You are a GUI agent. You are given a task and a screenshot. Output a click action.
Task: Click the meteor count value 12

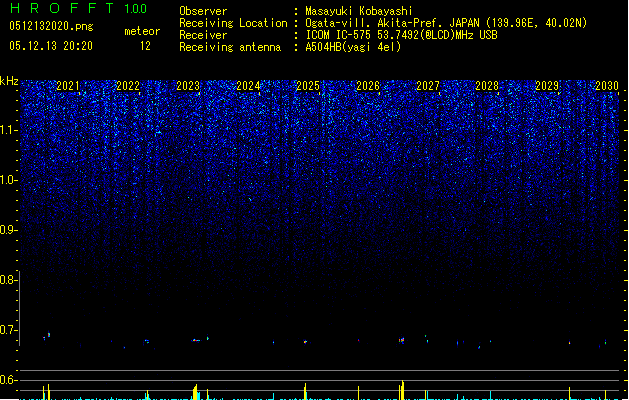(x=145, y=46)
